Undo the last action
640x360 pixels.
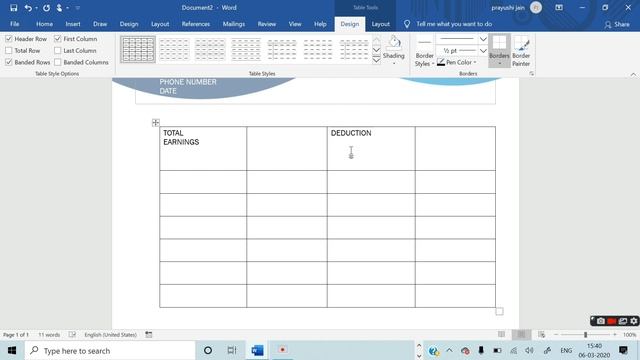pyautogui.click(x=28, y=8)
